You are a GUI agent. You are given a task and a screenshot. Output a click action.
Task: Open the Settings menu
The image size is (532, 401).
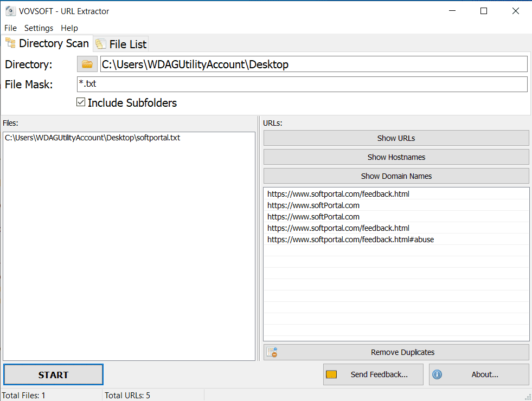39,28
